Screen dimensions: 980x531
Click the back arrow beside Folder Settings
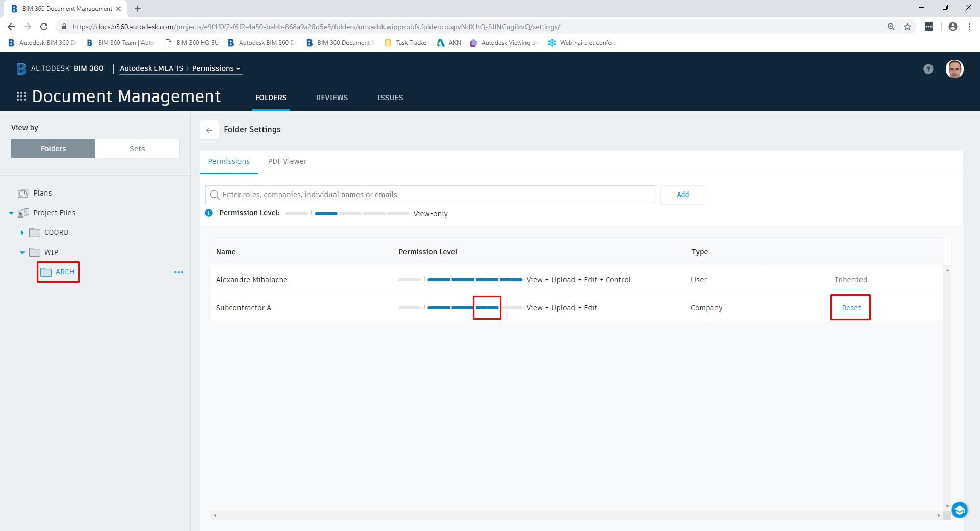pyautogui.click(x=209, y=130)
